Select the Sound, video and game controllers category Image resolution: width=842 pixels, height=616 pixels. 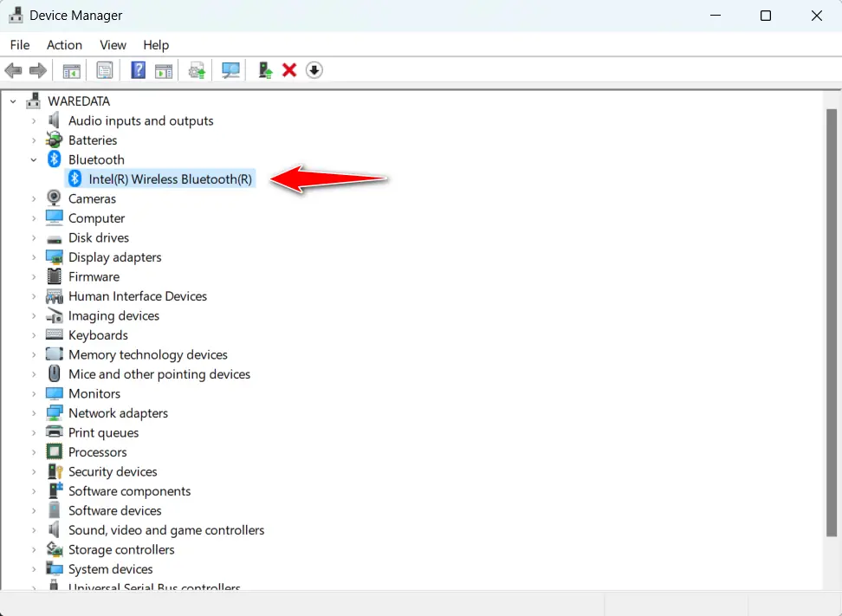166,529
